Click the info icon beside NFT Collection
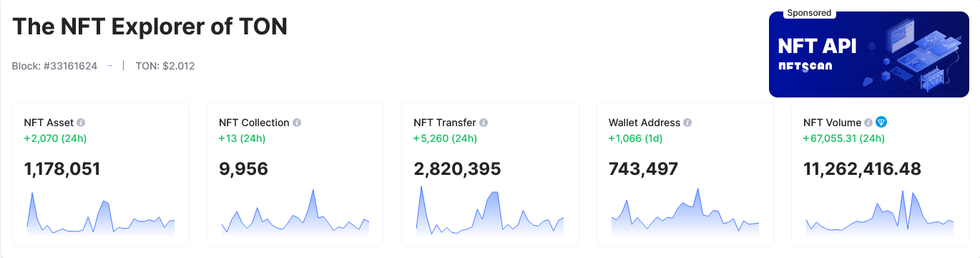Image resolution: width=980 pixels, height=258 pixels. 297,123
